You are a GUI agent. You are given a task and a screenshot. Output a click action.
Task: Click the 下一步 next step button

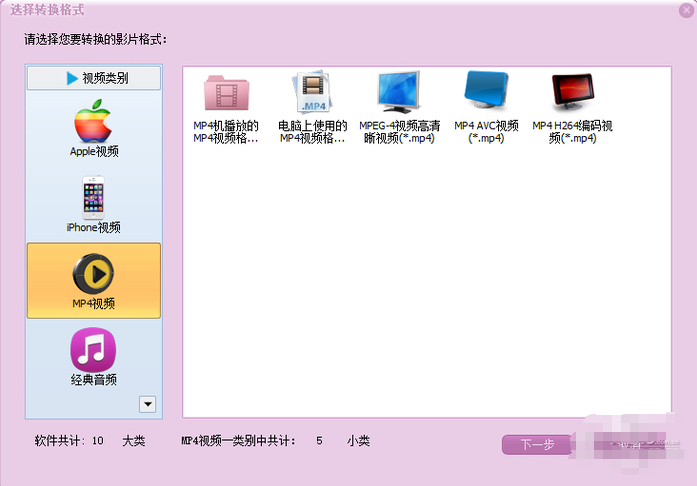pos(537,444)
